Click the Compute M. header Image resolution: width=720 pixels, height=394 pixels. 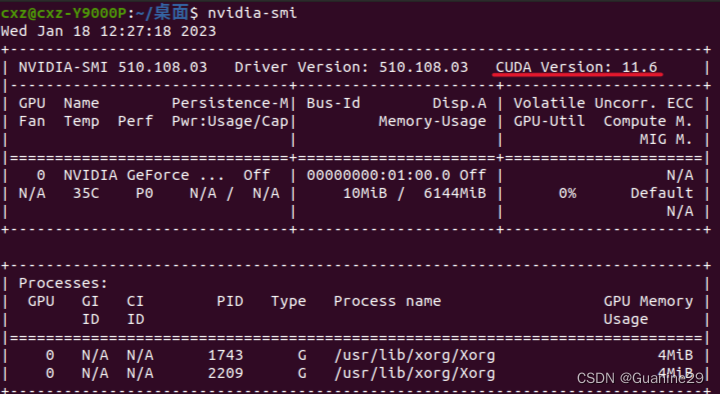point(648,121)
